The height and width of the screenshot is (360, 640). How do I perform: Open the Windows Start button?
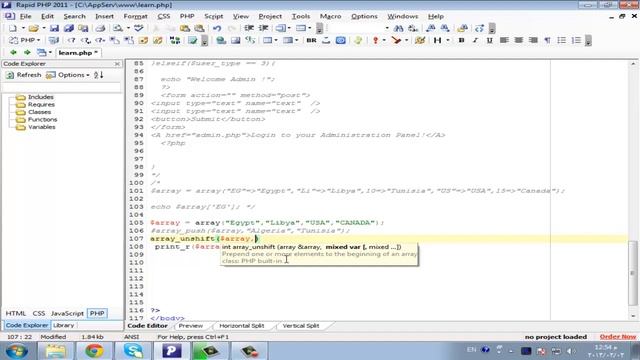click(17, 351)
